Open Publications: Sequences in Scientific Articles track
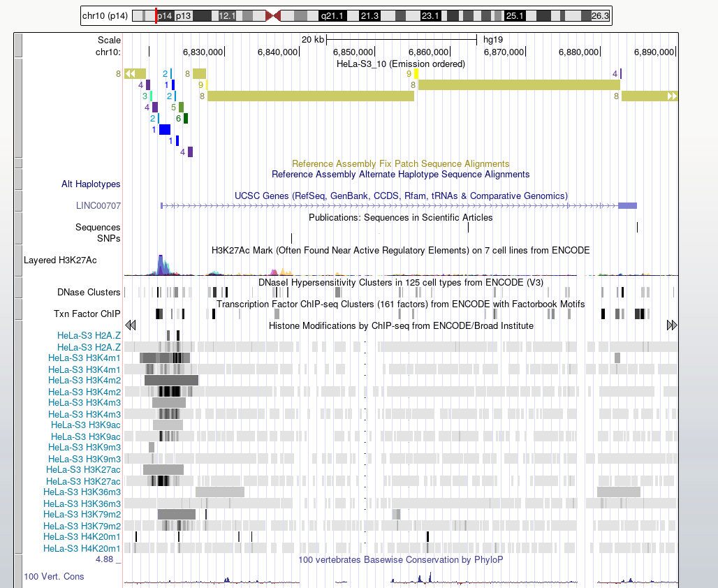The image size is (718, 588). (401, 217)
